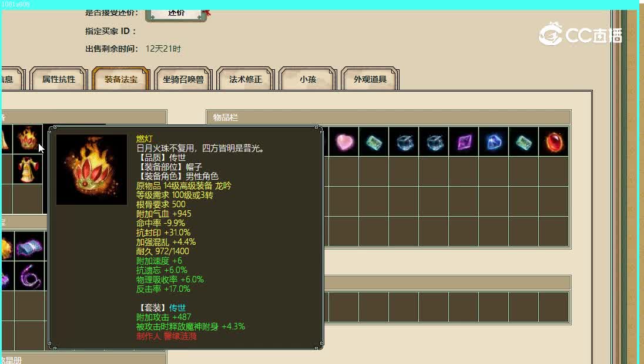Click the 物品栏 panel header

388,117
